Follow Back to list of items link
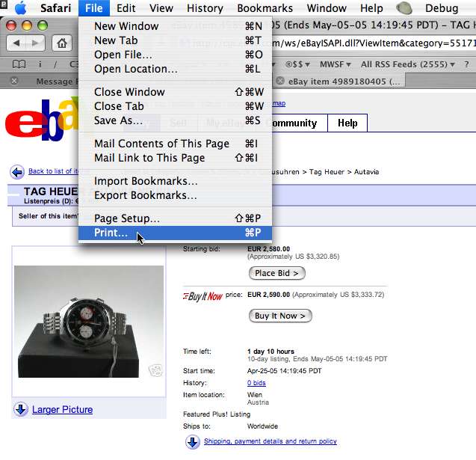 pos(54,171)
